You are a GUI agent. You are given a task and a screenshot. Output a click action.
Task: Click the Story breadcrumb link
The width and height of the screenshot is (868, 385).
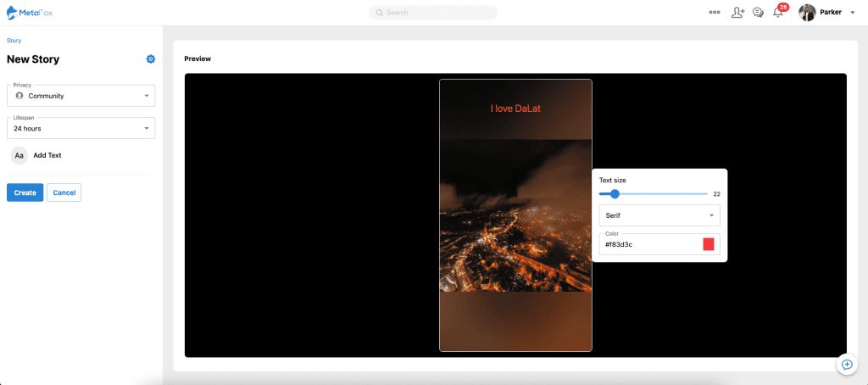[x=14, y=40]
